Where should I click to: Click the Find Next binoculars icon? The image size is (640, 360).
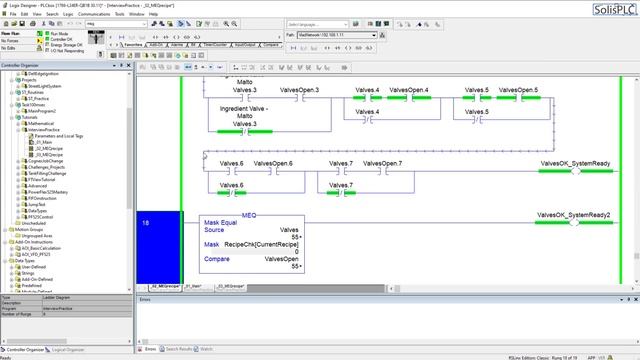coord(162,24)
